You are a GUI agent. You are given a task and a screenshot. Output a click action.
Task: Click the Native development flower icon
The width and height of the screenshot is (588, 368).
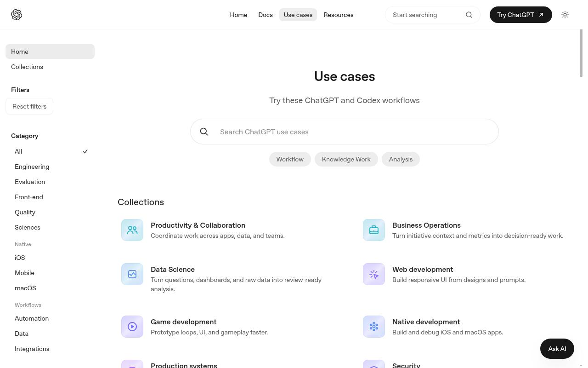[374, 327]
